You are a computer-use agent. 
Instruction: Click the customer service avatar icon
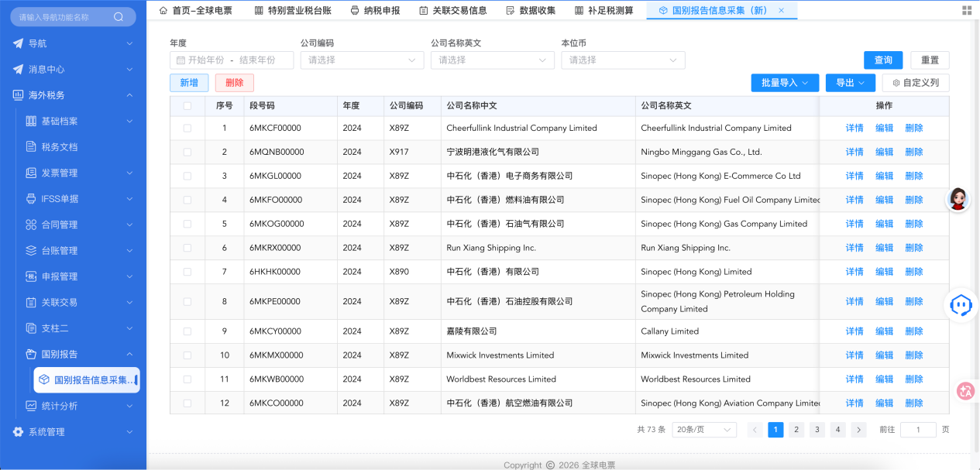[x=959, y=200]
